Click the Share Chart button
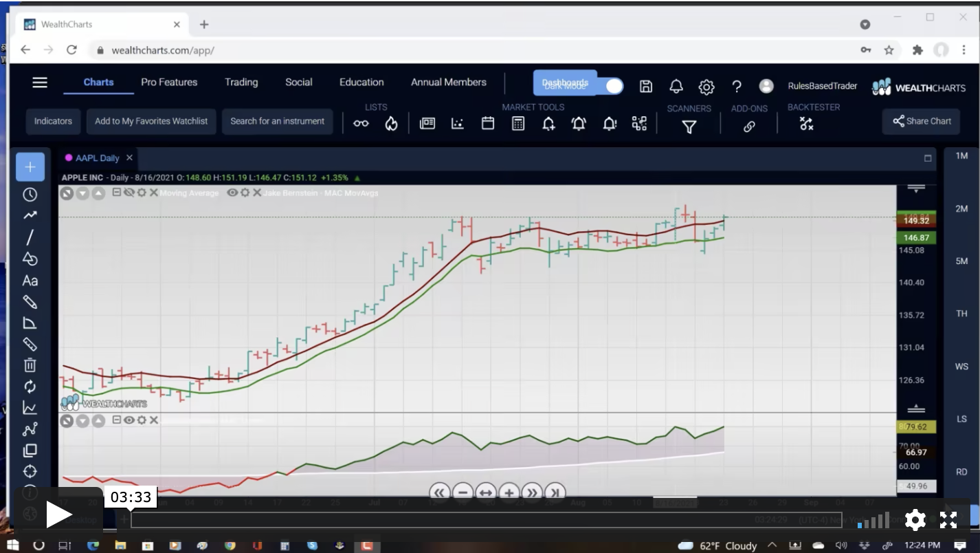980x553 pixels. click(x=922, y=121)
